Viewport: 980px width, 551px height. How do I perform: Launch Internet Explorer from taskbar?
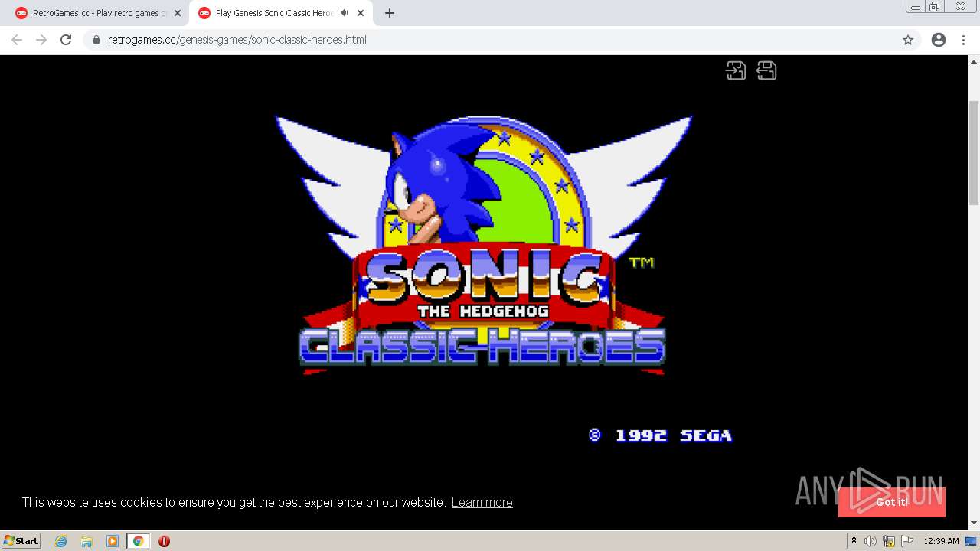point(61,541)
